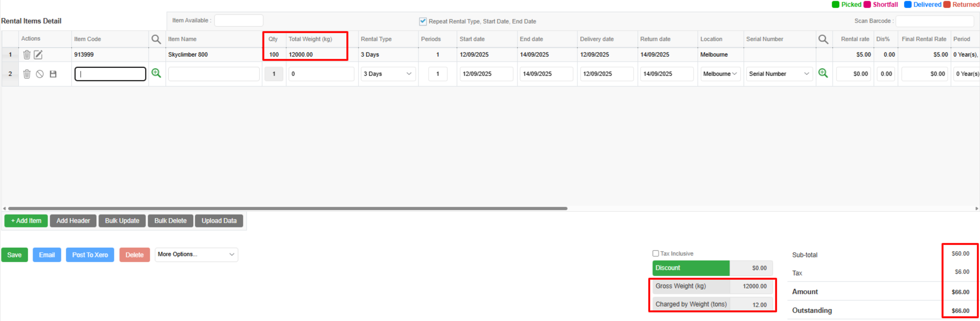Click the green Add Item button

(26, 221)
